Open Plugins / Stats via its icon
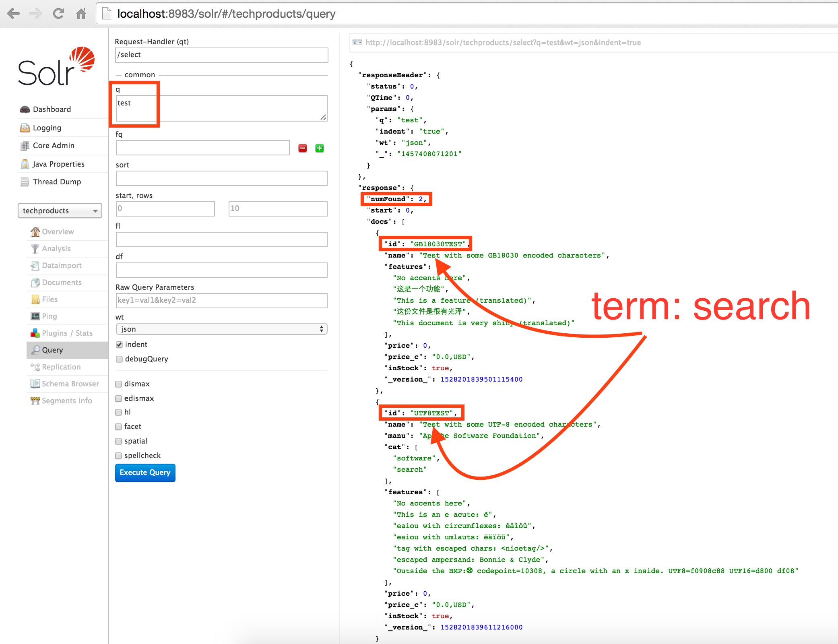838x644 pixels. click(35, 333)
